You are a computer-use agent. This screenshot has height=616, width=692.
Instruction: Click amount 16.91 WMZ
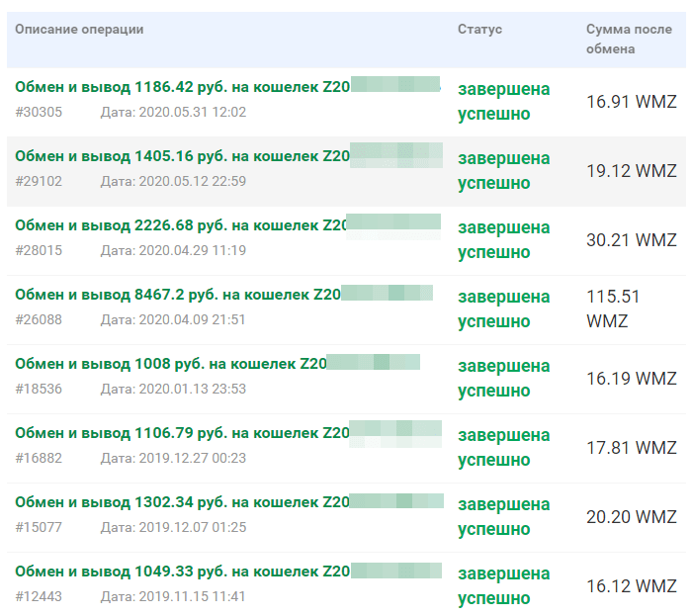632,102
